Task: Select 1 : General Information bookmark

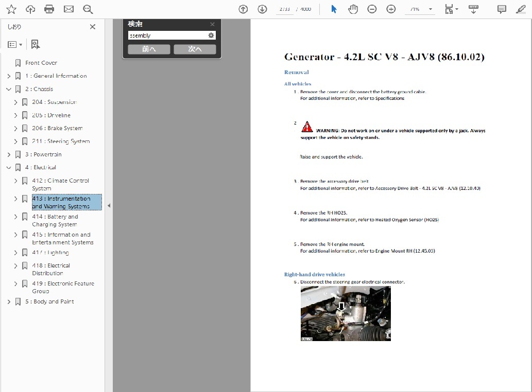Action: click(x=56, y=76)
